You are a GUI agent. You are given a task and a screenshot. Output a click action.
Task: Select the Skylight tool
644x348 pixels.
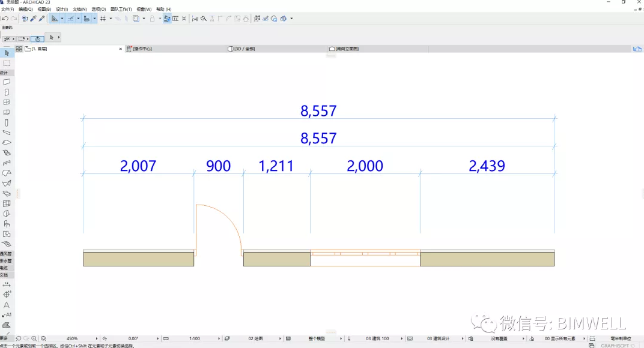coord(7,193)
